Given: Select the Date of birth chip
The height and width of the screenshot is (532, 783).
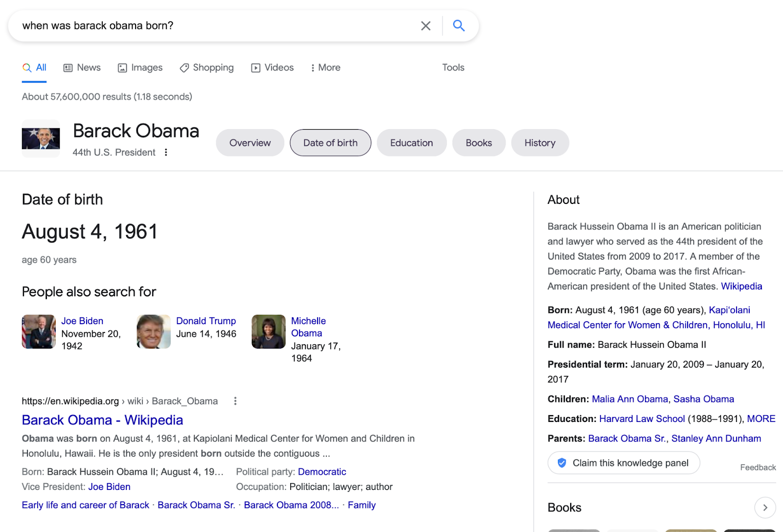Looking at the screenshot, I should (330, 143).
